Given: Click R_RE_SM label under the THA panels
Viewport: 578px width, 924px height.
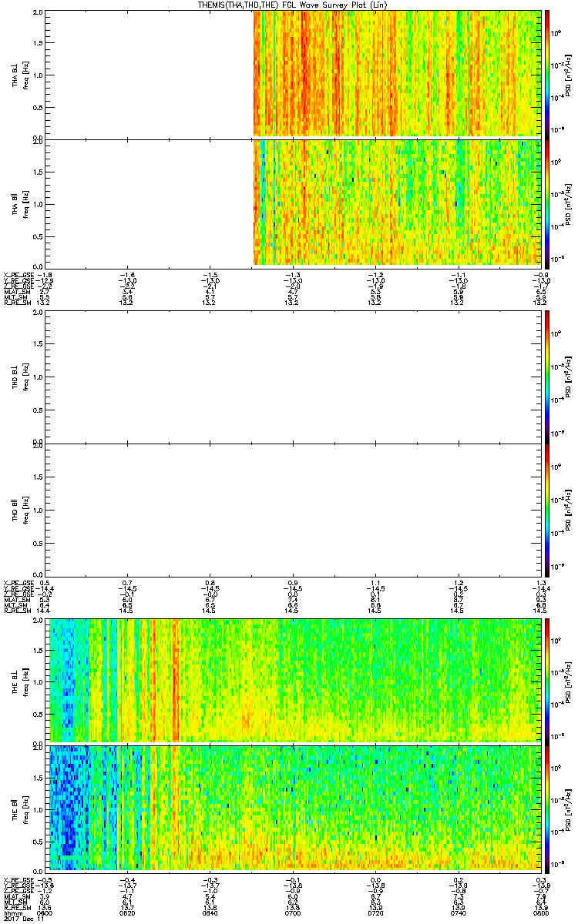Looking at the screenshot, I should pos(16,303).
